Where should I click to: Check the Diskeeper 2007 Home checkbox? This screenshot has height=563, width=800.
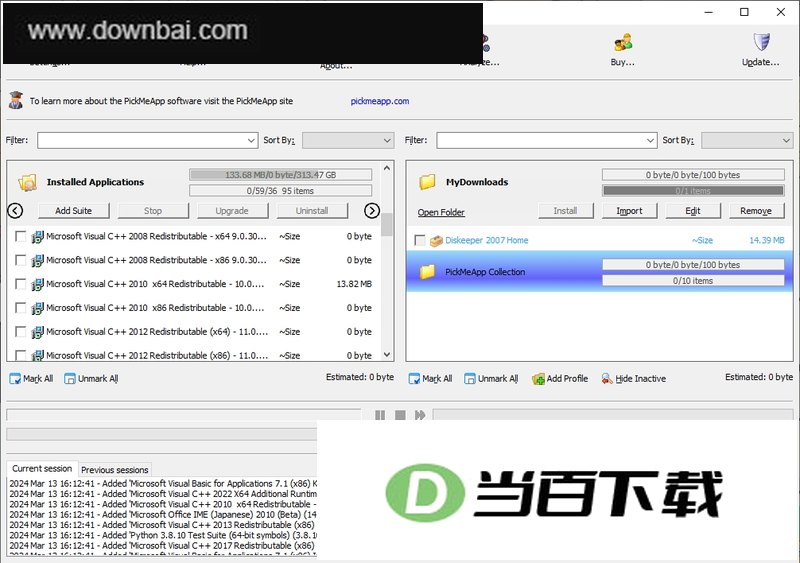pos(419,240)
